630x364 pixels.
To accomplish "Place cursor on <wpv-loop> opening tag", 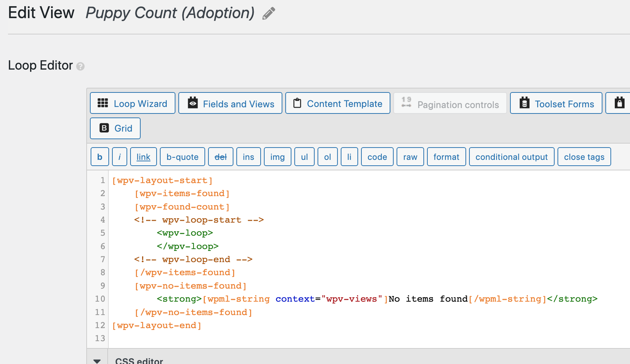I will tap(185, 233).
